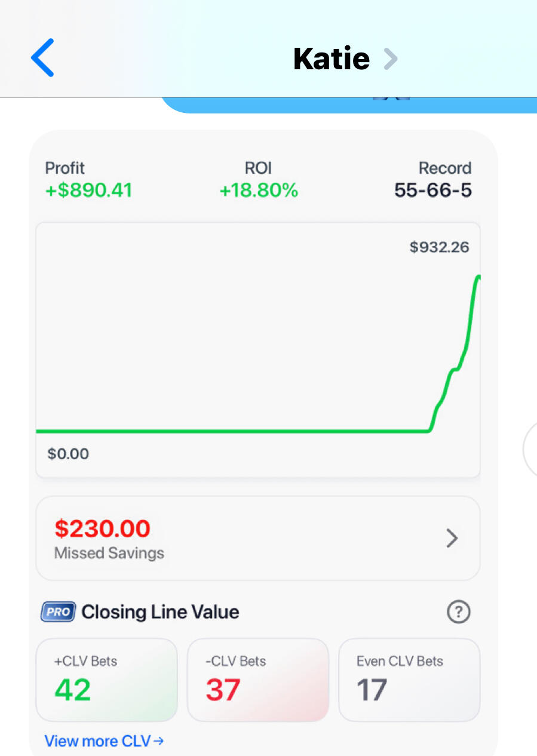Click the green profit line on chart
The image size is (537, 756).
[239, 431]
